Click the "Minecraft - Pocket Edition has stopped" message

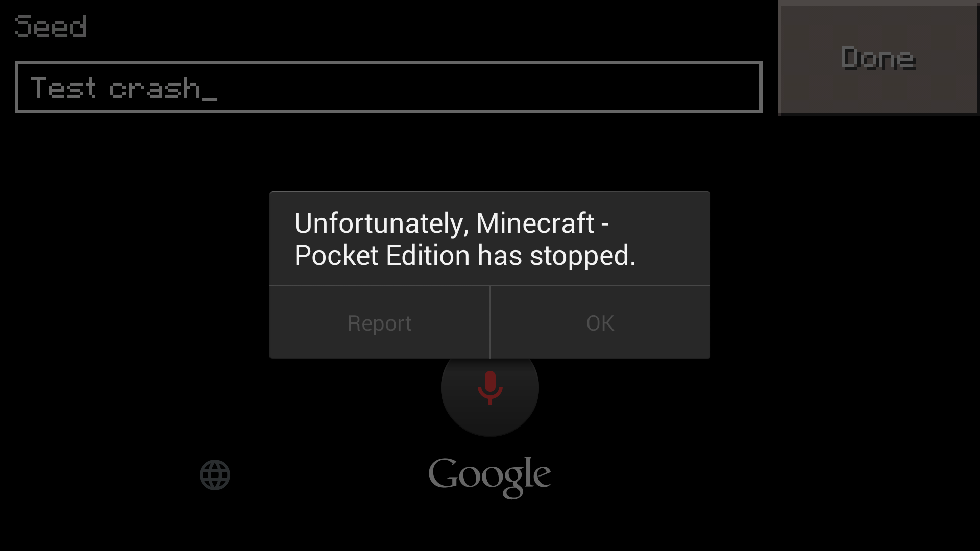click(x=465, y=239)
